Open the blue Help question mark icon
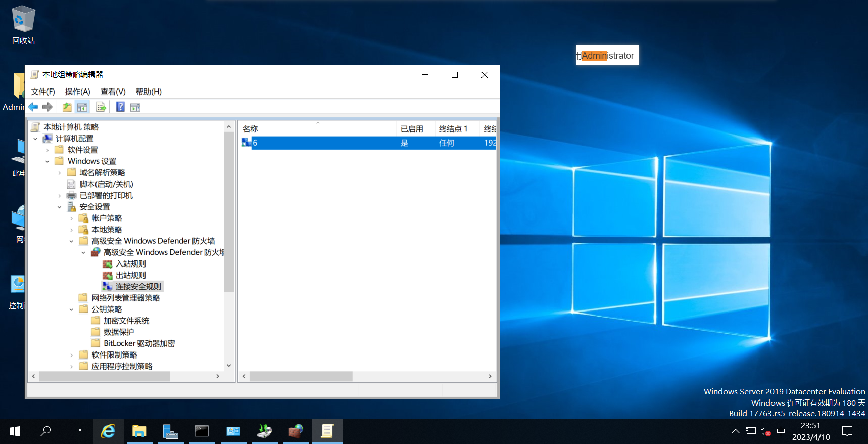 click(120, 107)
